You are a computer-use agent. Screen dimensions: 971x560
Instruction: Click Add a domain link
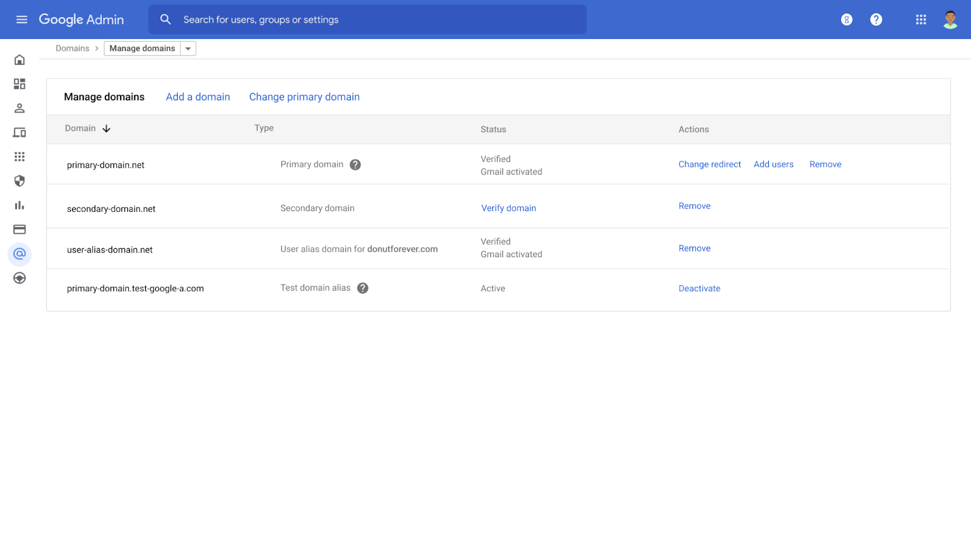tap(198, 97)
